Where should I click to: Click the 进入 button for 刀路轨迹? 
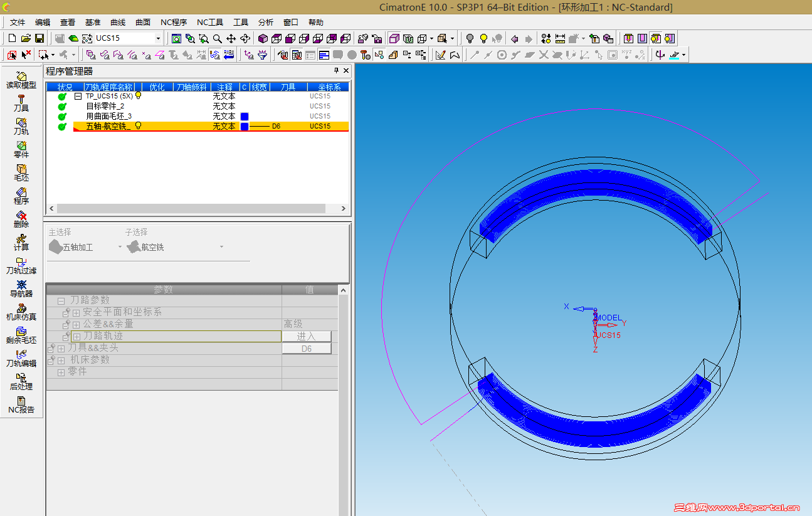pos(306,337)
